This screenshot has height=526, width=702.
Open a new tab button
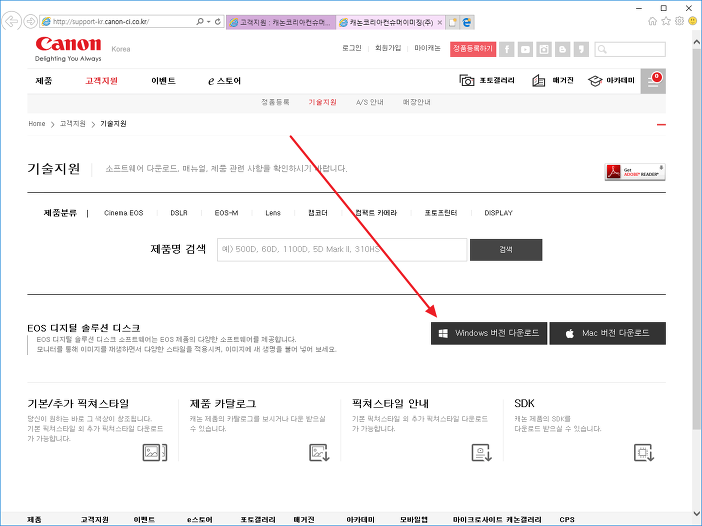(452, 22)
